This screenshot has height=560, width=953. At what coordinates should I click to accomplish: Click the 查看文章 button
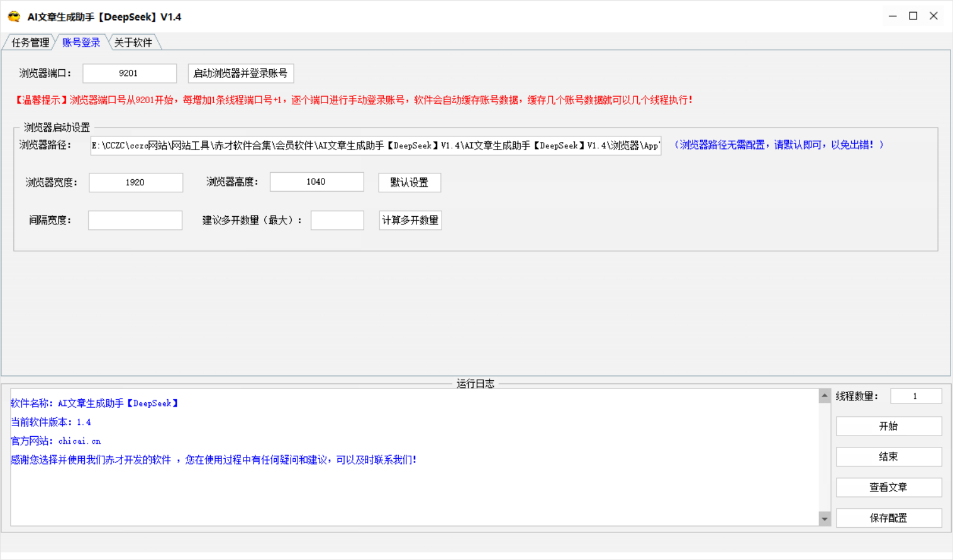point(889,487)
